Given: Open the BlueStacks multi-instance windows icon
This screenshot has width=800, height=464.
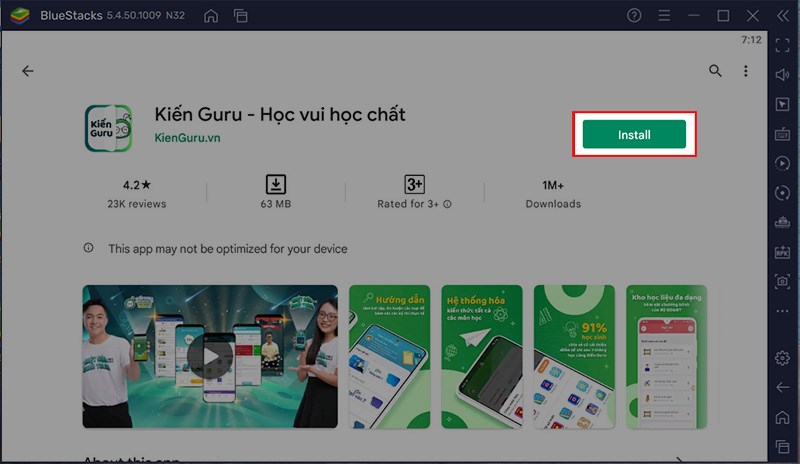Looking at the screenshot, I should (x=241, y=16).
